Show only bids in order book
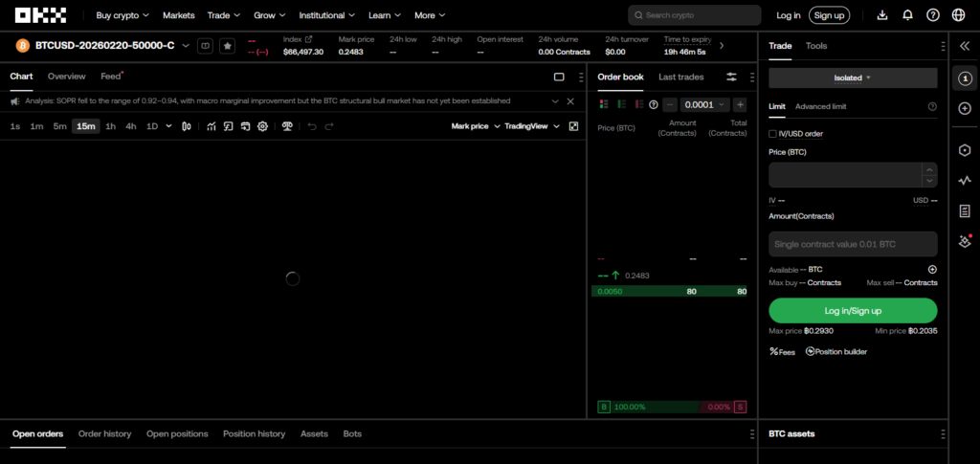 pos(621,104)
